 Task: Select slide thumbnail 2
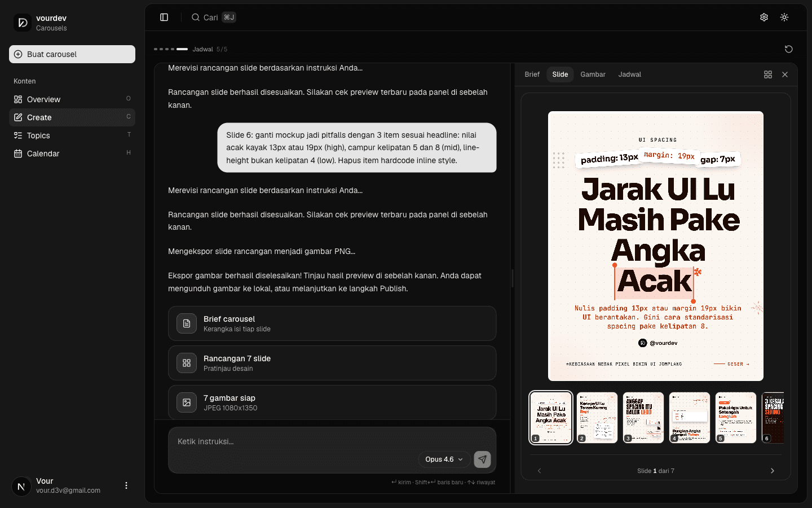point(597,418)
